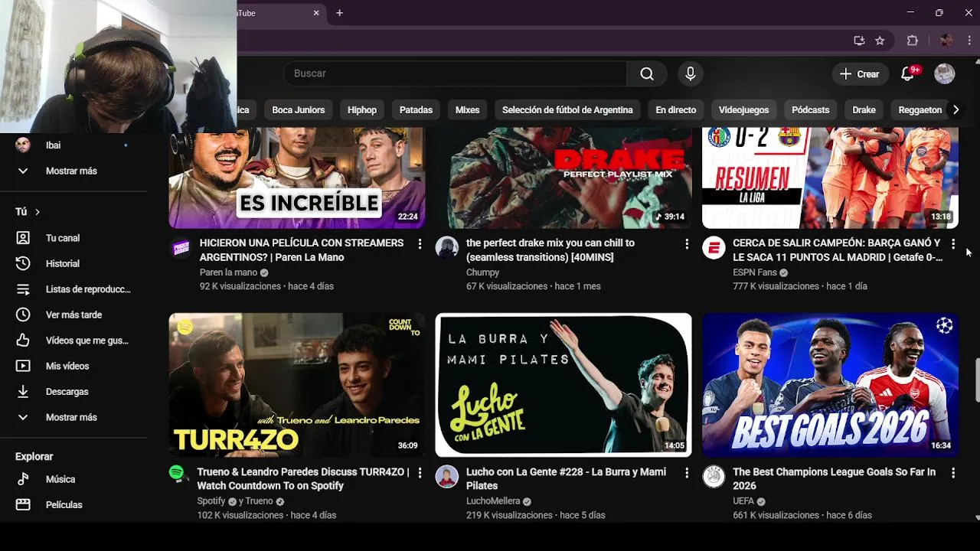This screenshot has width=980, height=551.
Task: Bookmark this page with star icon
Action: 880,41
